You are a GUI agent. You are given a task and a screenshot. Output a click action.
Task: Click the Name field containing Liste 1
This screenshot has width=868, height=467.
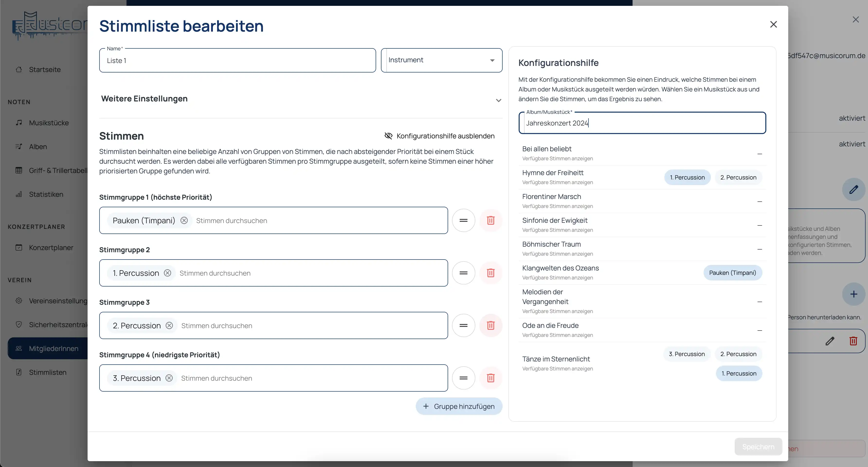tap(237, 61)
